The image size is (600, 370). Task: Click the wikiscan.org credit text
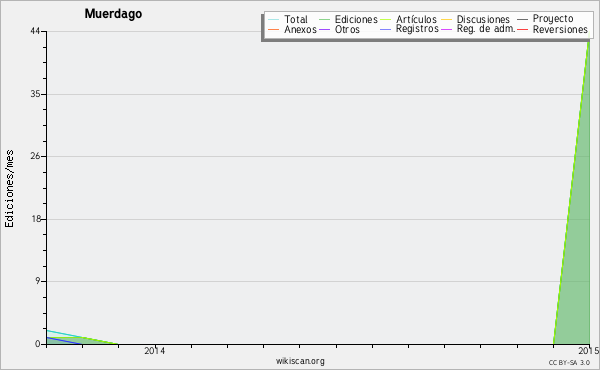tap(300, 361)
